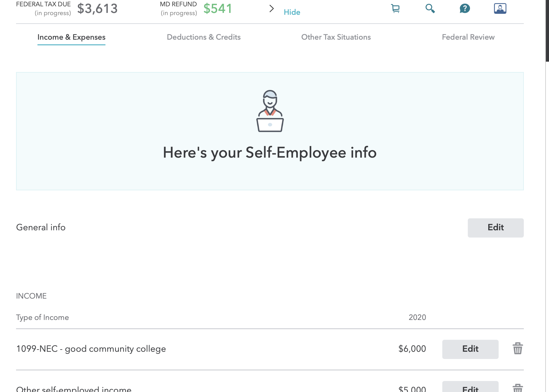Edit the General info section
This screenshot has height=392, width=549.
pos(495,228)
